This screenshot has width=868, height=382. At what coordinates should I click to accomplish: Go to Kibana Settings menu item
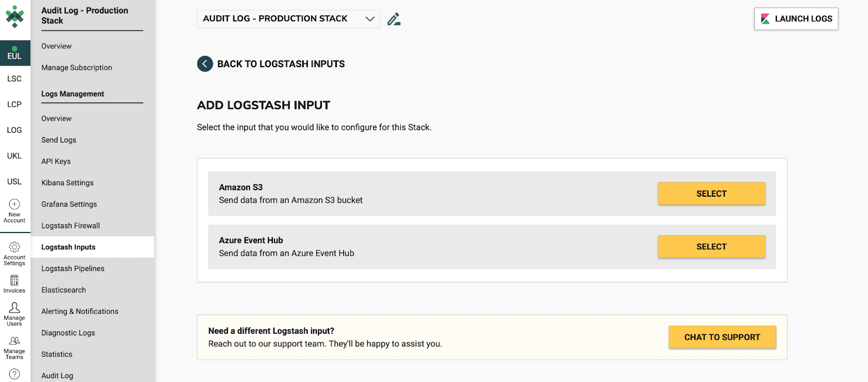67,183
